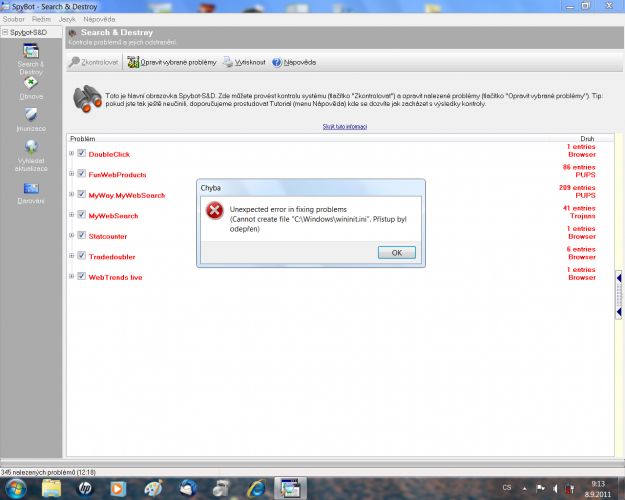Select the Statcounter problem name

108,236
